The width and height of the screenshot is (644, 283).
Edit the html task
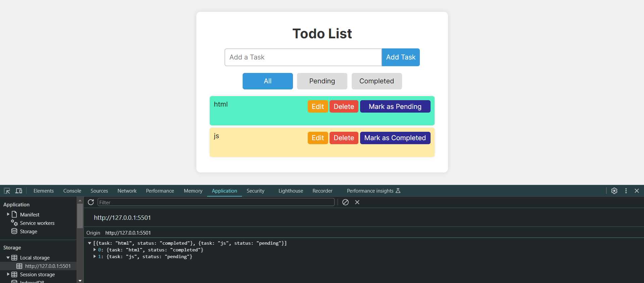tap(318, 107)
